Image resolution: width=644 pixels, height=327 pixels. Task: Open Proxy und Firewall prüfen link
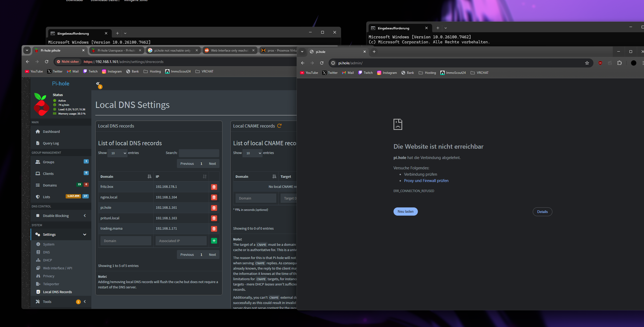426,181
